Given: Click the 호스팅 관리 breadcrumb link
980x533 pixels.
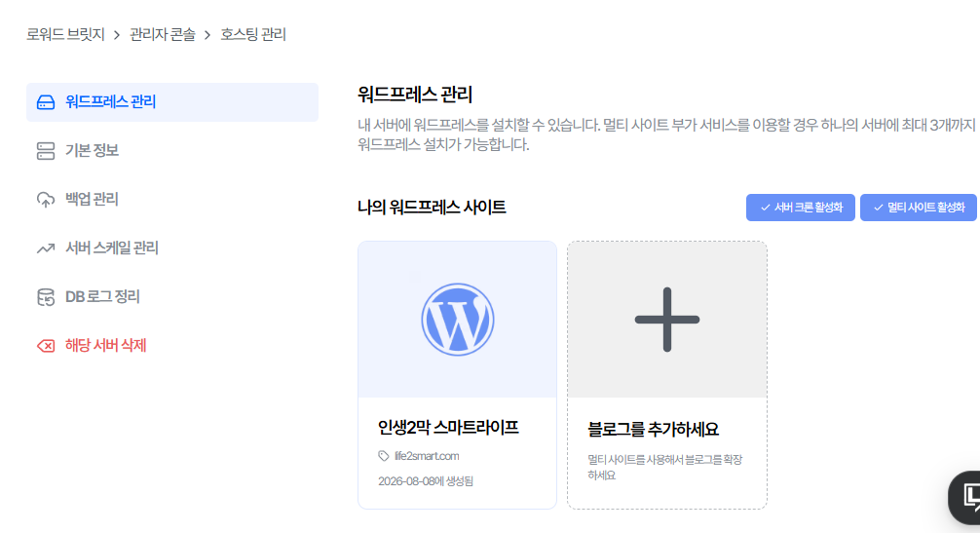Looking at the screenshot, I should [253, 34].
